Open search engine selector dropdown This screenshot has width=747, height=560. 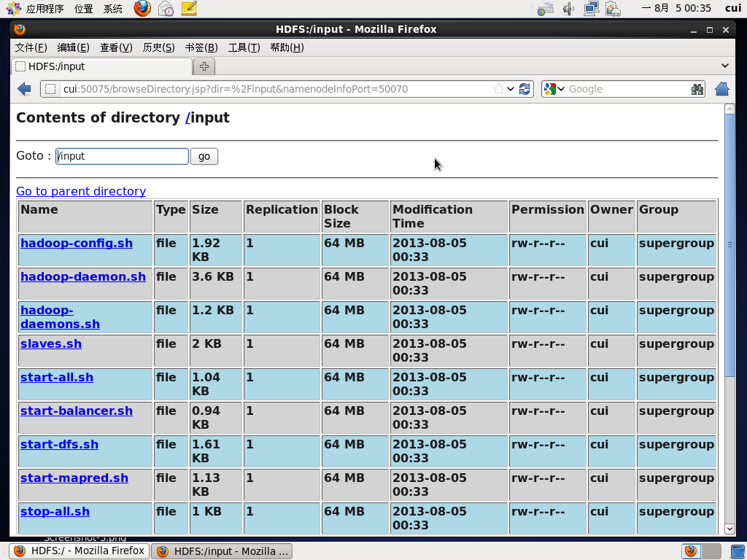[x=561, y=89]
